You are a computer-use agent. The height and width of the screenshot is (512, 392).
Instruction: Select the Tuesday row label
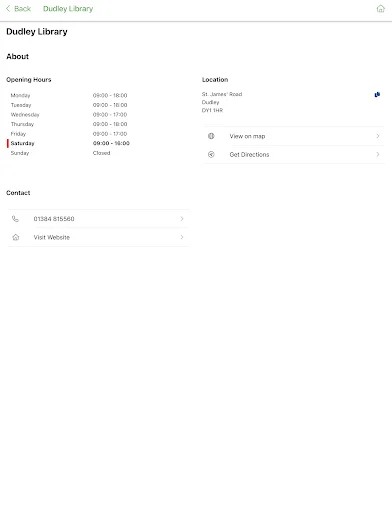click(x=21, y=105)
